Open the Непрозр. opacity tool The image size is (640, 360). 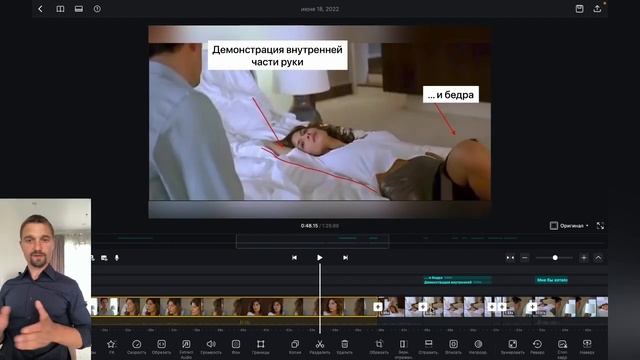[x=478, y=347]
